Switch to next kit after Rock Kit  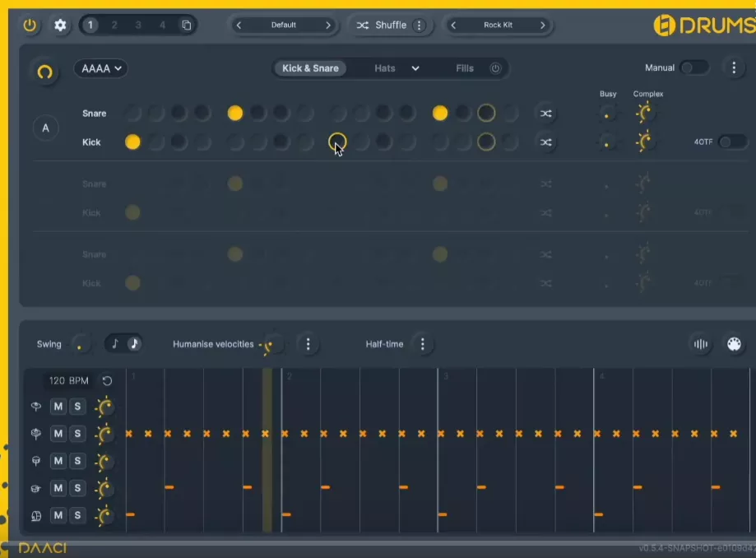click(543, 25)
